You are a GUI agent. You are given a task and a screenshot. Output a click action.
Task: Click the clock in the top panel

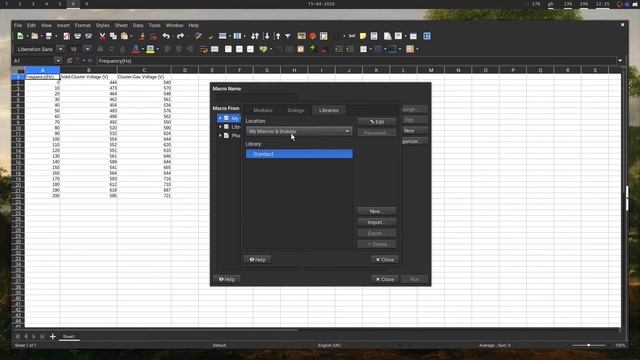click(x=602, y=4)
